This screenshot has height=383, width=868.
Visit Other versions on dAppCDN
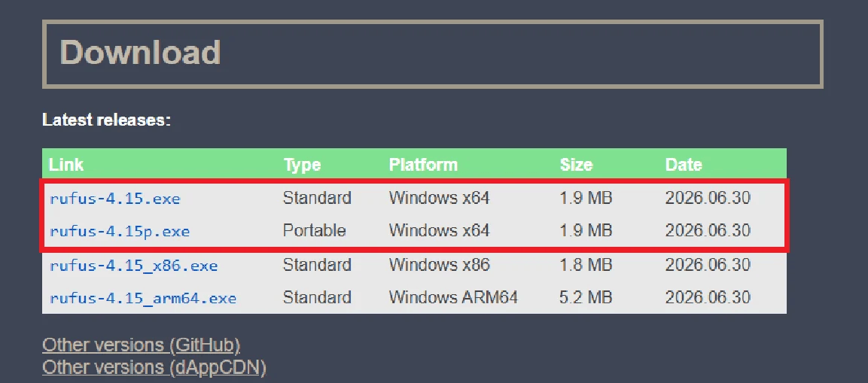[154, 366]
